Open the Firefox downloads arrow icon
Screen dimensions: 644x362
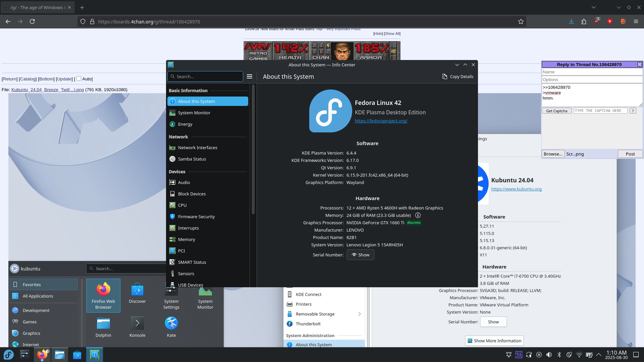pos(571,21)
